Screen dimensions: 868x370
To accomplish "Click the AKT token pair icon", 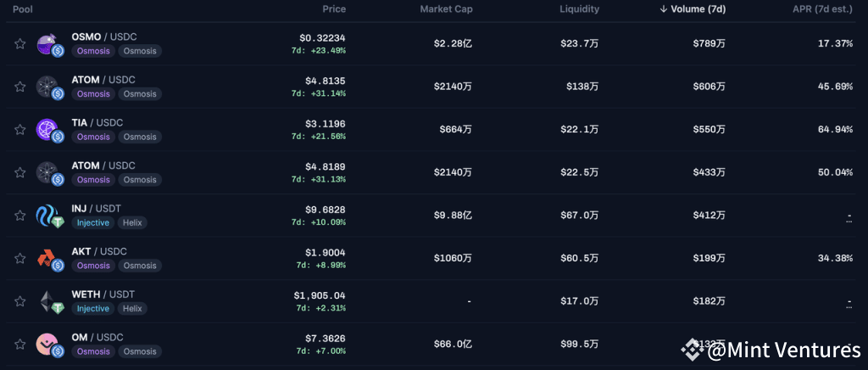I will tap(50, 259).
